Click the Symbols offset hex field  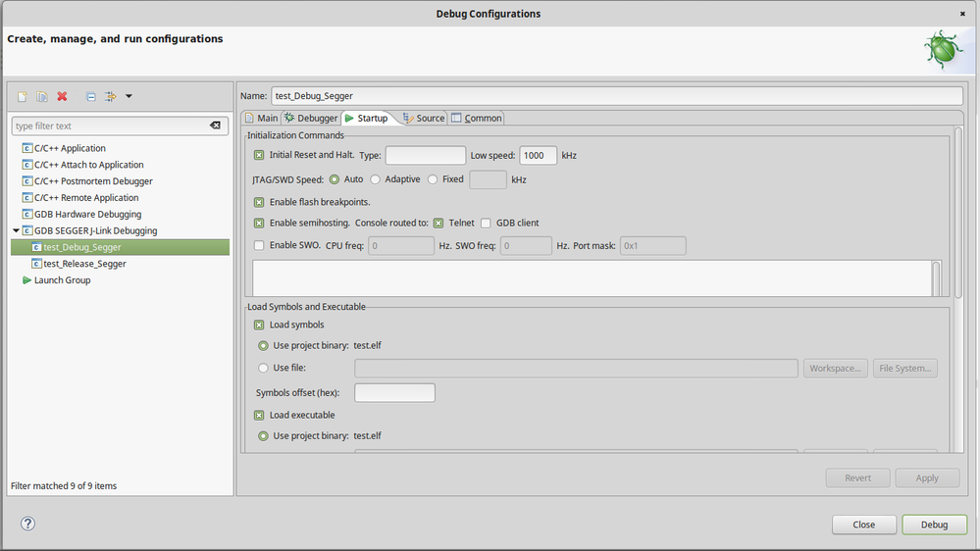(x=394, y=393)
